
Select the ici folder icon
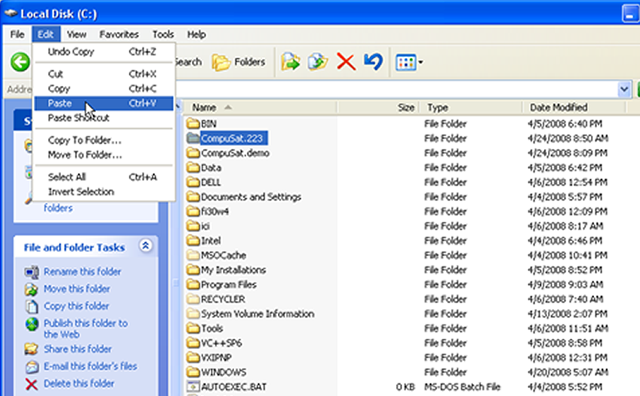tap(193, 226)
